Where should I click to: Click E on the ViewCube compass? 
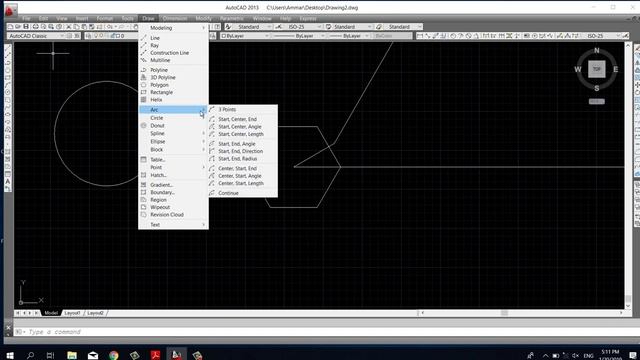click(x=616, y=69)
